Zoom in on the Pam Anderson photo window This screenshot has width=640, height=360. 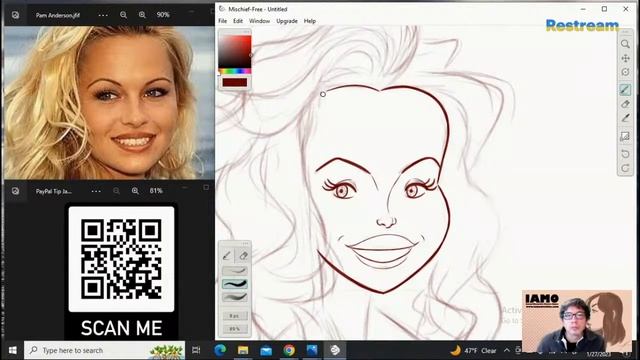pos(142,15)
